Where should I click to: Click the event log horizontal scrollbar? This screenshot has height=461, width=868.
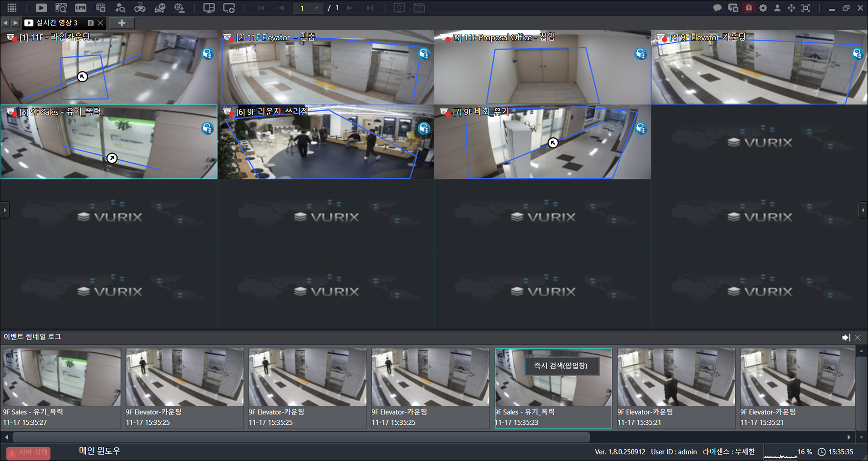pos(301,437)
